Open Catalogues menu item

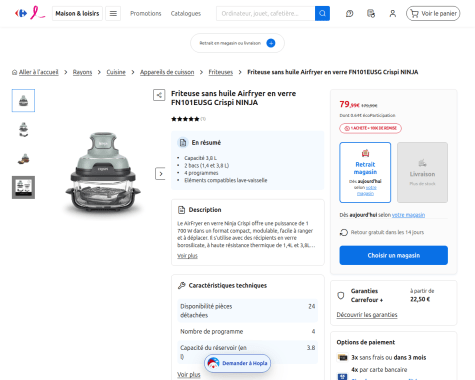tap(186, 13)
